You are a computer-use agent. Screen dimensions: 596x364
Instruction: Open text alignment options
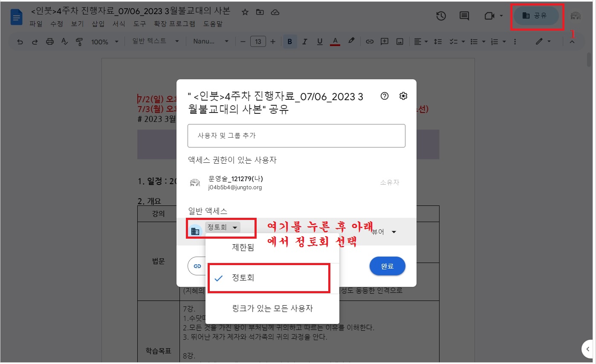420,41
